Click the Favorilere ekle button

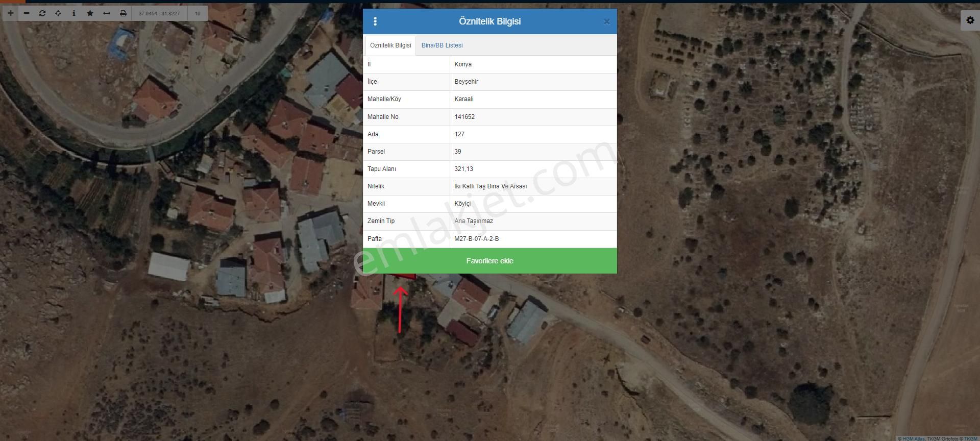[489, 261]
